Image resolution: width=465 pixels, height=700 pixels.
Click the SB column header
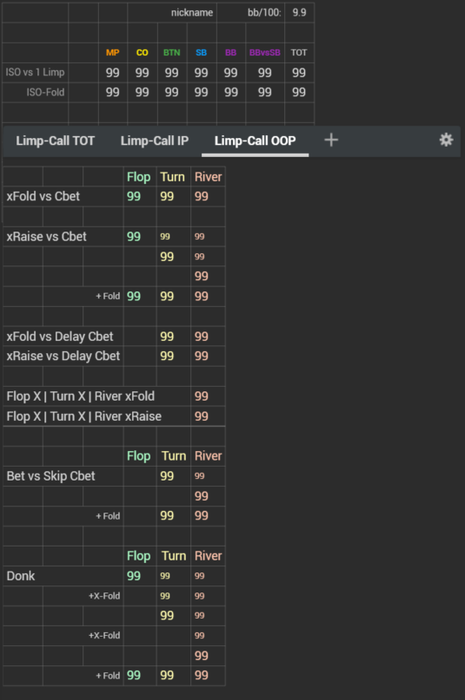201,53
